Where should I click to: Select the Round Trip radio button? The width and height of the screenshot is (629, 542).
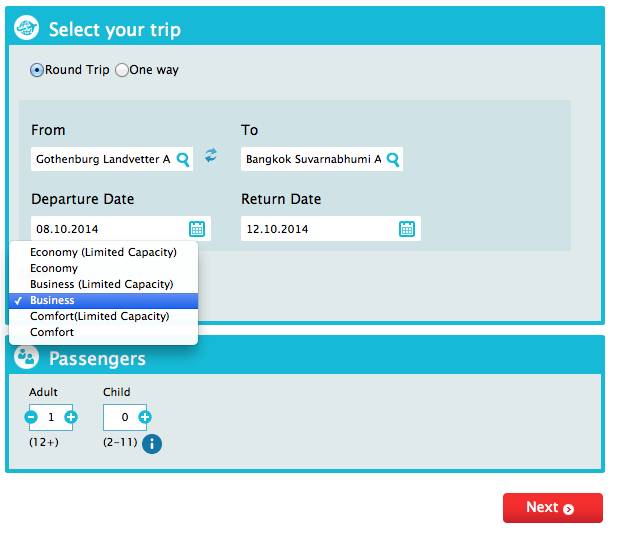pos(37,70)
